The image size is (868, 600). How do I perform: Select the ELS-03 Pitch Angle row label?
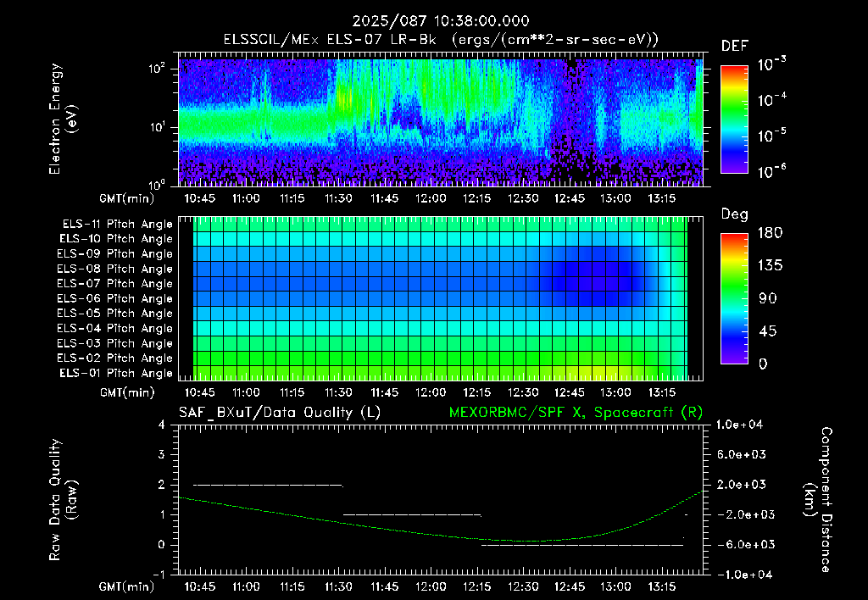point(114,343)
